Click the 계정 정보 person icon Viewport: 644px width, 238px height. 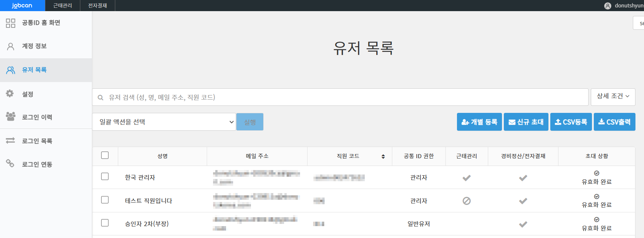pyautogui.click(x=10, y=46)
